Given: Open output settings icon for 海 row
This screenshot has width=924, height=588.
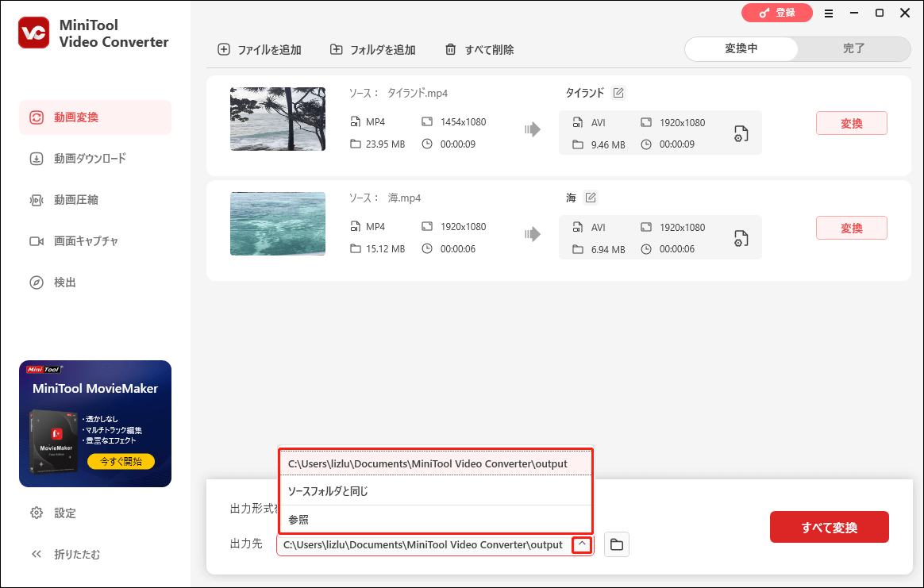Looking at the screenshot, I should tap(741, 238).
